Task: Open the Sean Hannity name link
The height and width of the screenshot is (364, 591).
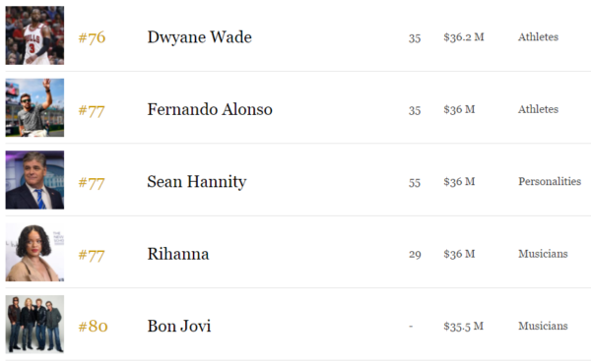Action: [x=197, y=182]
